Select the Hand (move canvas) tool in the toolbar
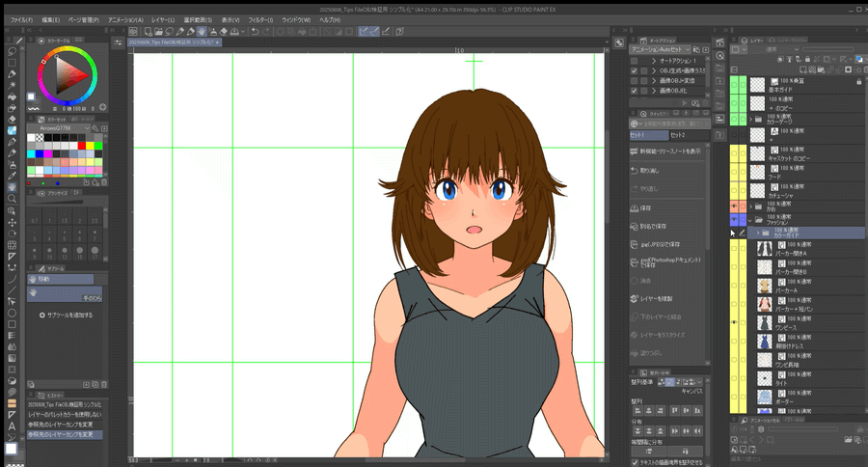The width and height of the screenshot is (868, 467). (x=13, y=187)
